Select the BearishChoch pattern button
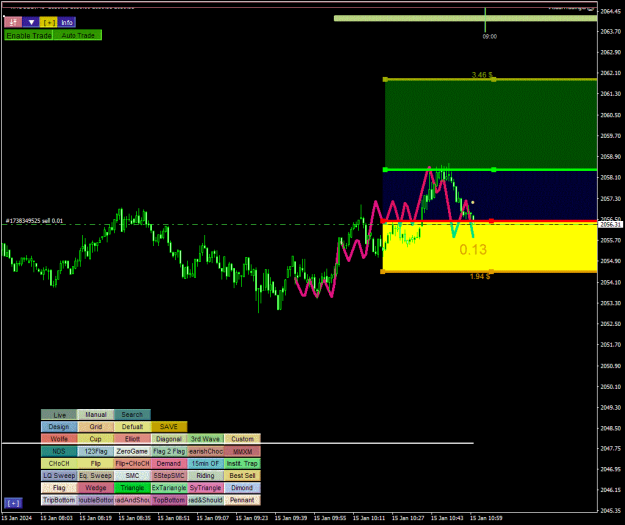Viewport: 625px width, 525px height. 205,451
